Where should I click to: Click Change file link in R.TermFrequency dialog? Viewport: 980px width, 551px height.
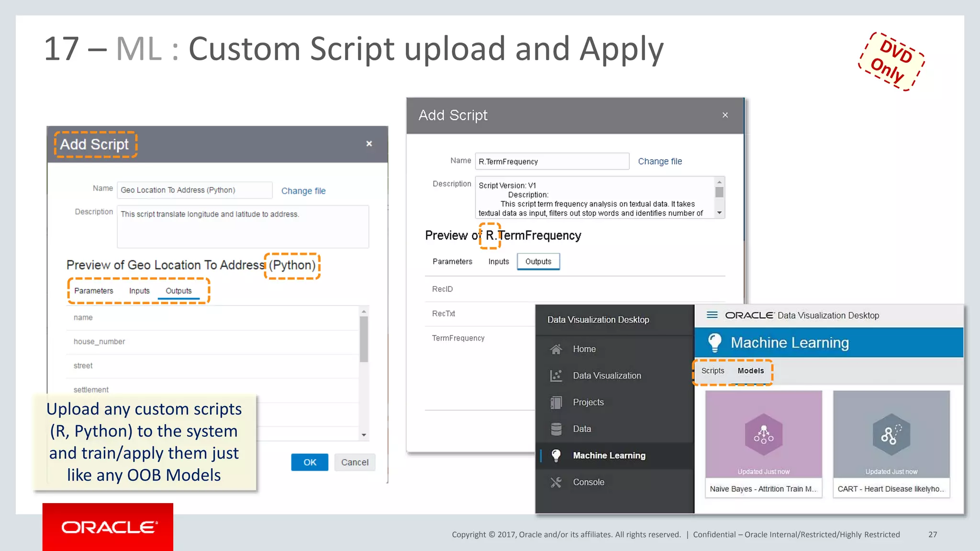click(660, 161)
